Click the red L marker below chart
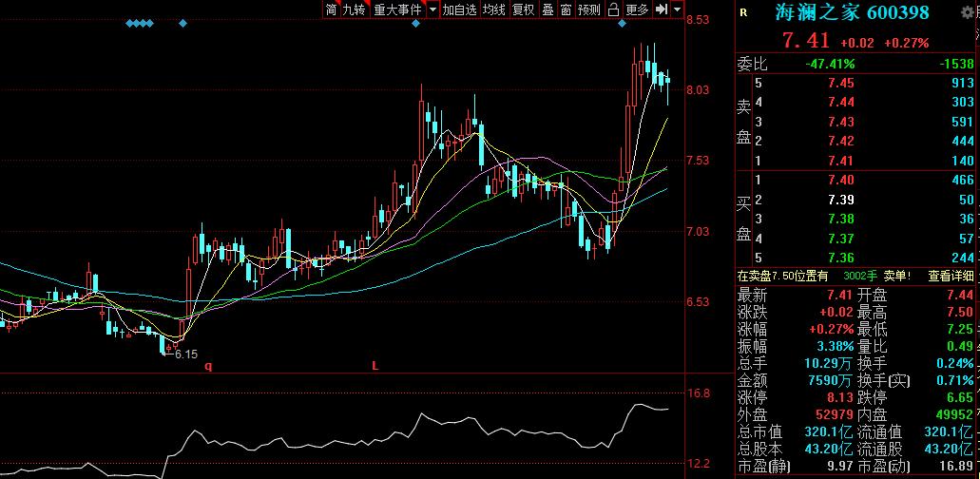Image resolution: width=980 pixels, height=479 pixels. coord(375,366)
